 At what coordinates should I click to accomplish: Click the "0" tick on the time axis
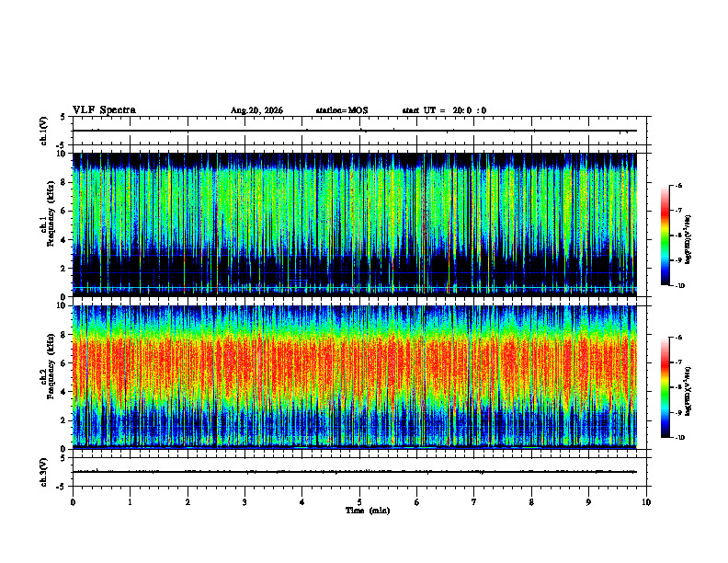[x=73, y=502]
